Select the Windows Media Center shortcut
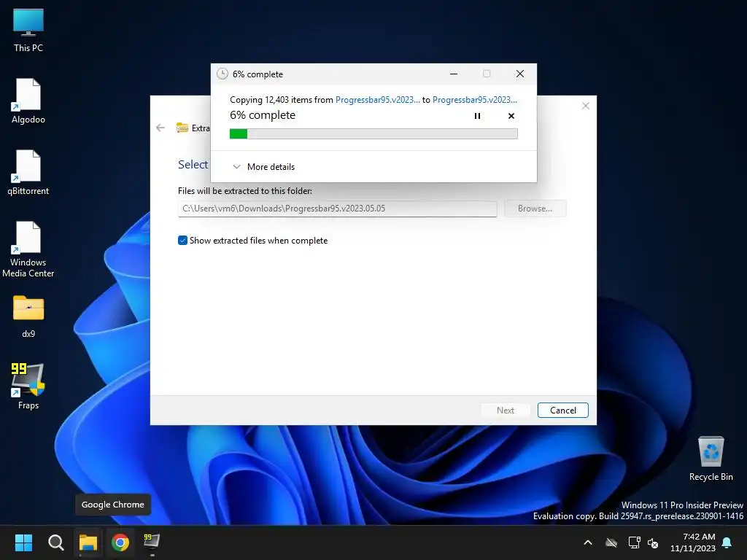747x560 pixels. tap(28, 249)
